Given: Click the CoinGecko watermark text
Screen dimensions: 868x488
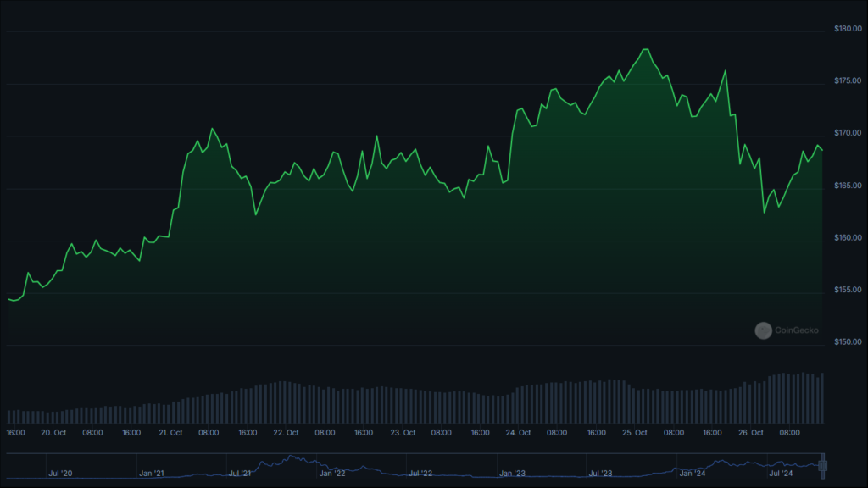Looking at the screenshot, I should coord(796,330).
